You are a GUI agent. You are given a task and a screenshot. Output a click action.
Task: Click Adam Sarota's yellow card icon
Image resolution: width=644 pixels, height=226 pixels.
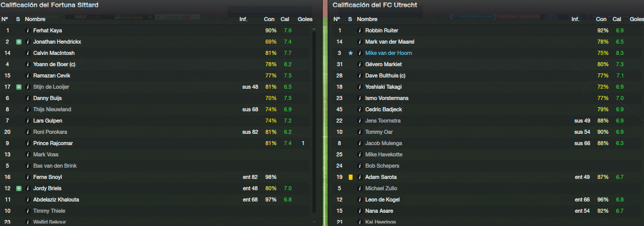point(350,177)
